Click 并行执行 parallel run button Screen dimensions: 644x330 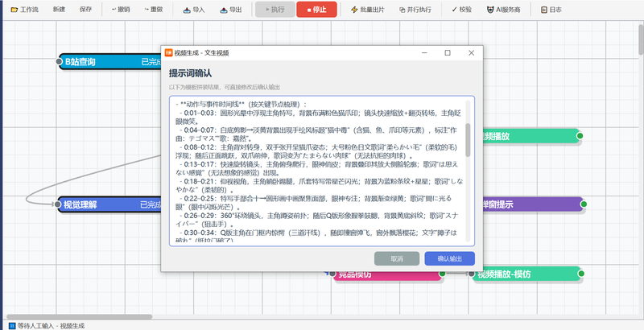tap(415, 10)
